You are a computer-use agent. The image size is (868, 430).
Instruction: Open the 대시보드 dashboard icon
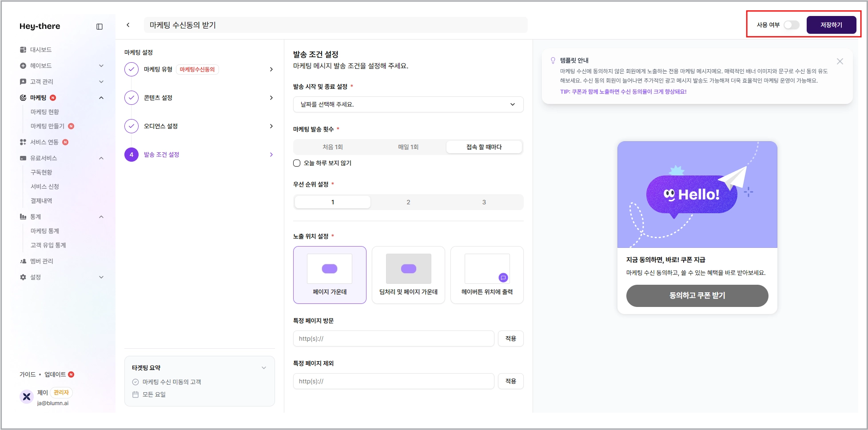pos(23,50)
